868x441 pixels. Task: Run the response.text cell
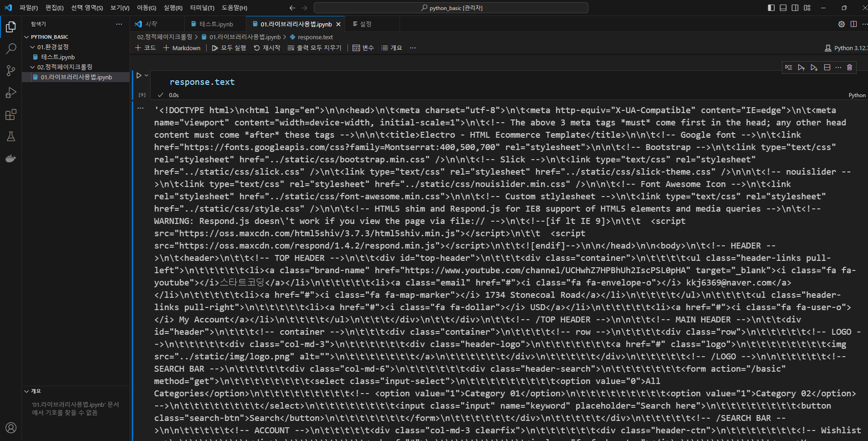coord(139,76)
